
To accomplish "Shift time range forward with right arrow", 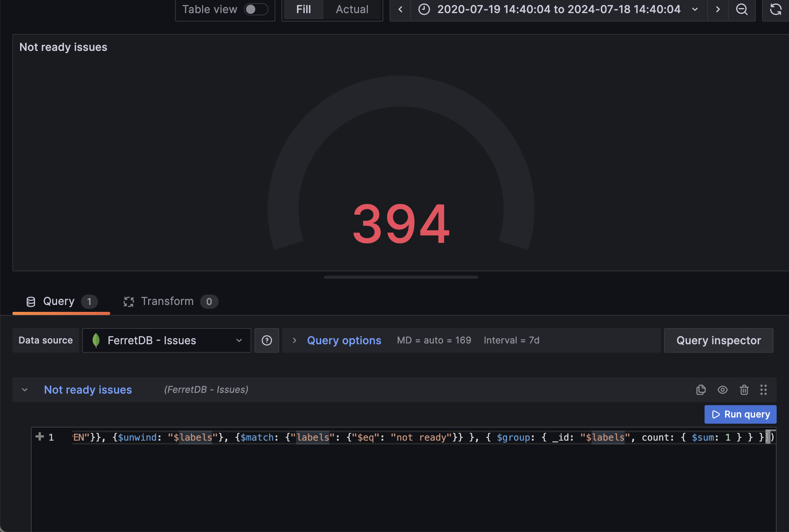I will [718, 9].
